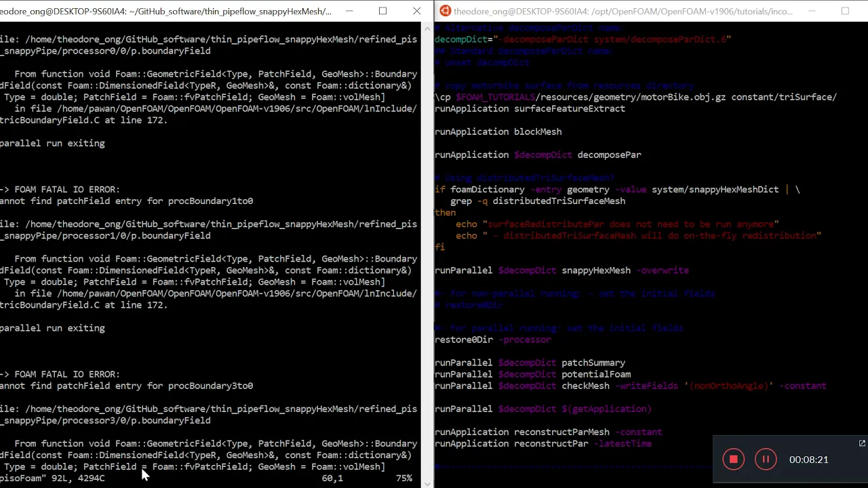Image resolution: width=868 pixels, height=488 pixels.
Task: Pop out the recording widget
Action: tap(862, 443)
